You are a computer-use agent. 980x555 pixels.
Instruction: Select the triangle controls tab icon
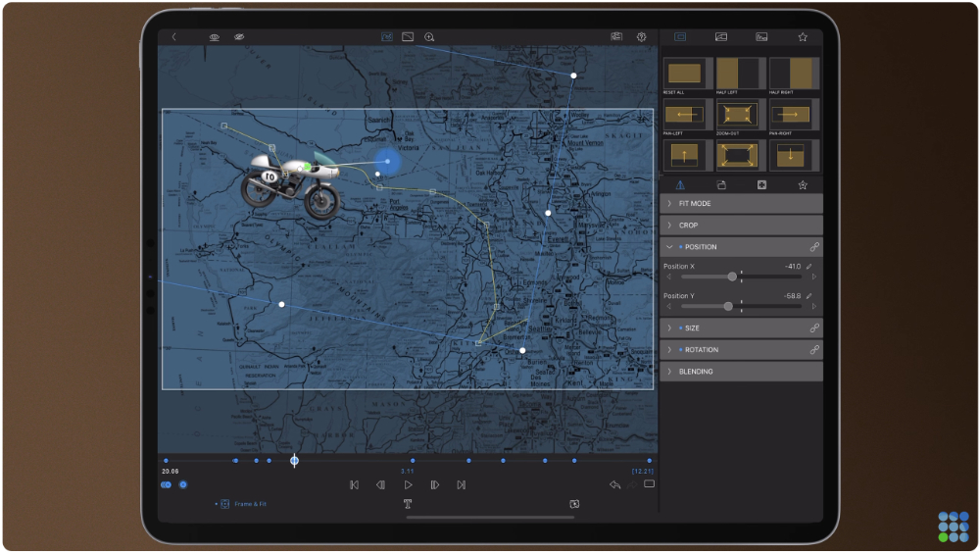pos(680,185)
